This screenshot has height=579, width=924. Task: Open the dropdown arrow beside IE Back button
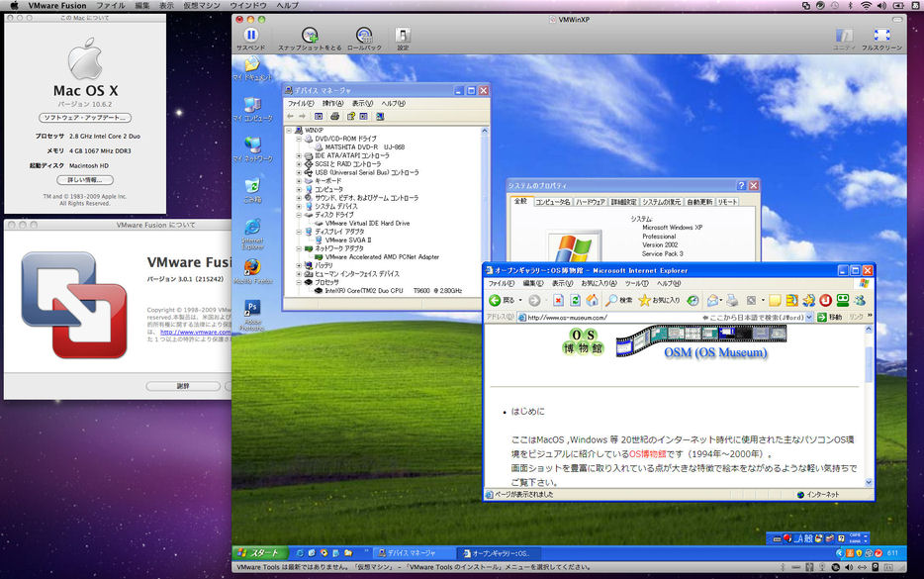pos(519,301)
